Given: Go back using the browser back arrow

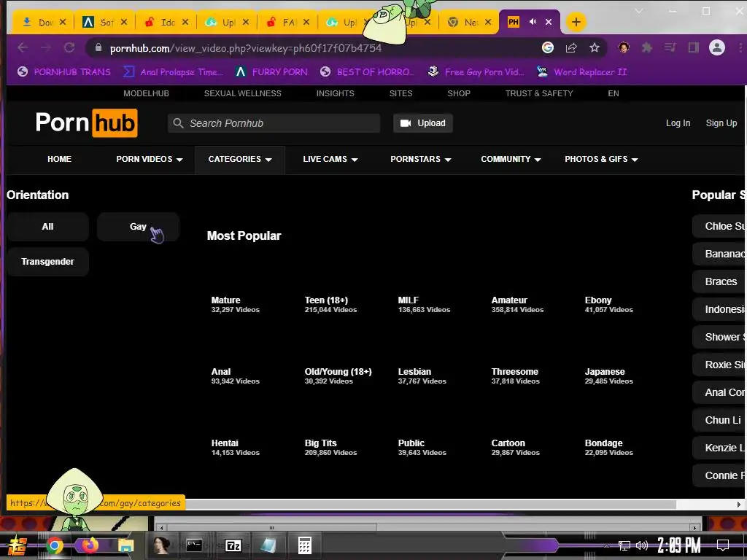Looking at the screenshot, I should pyautogui.click(x=23, y=47).
